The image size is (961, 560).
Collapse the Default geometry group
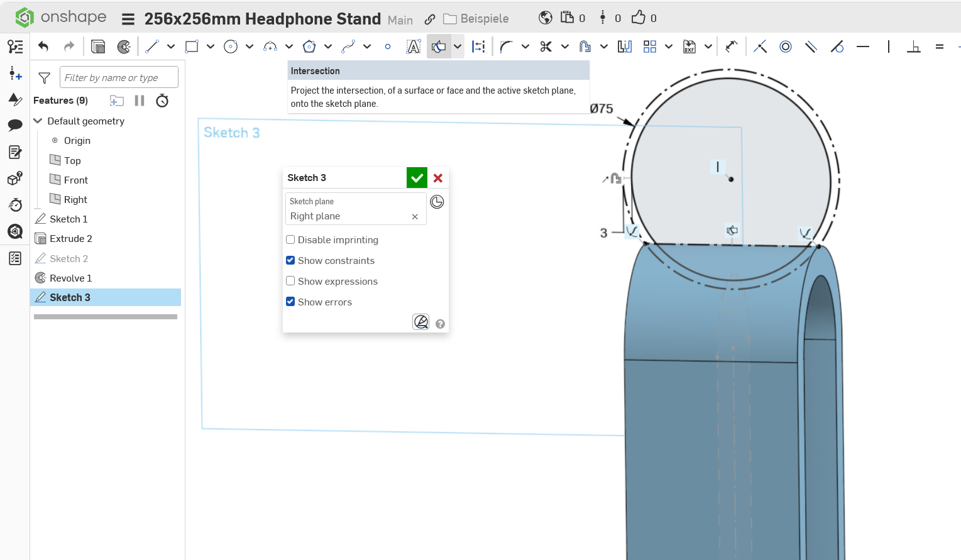[38, 121]
